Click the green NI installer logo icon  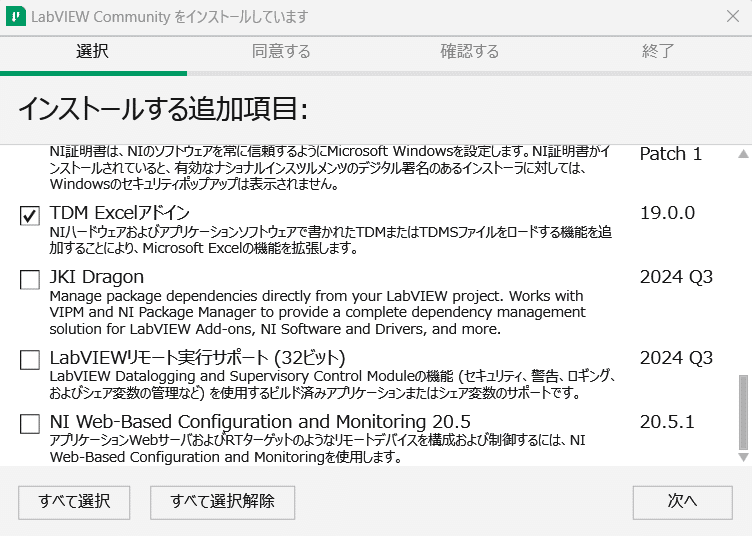tap(15, 16)
